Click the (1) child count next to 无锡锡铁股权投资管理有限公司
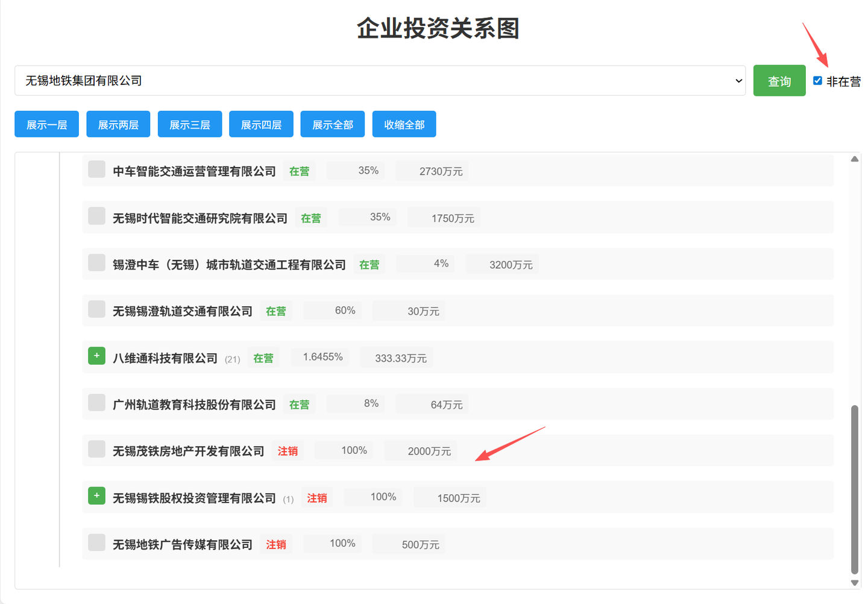 pyautogui.click(x=288, y=499)
